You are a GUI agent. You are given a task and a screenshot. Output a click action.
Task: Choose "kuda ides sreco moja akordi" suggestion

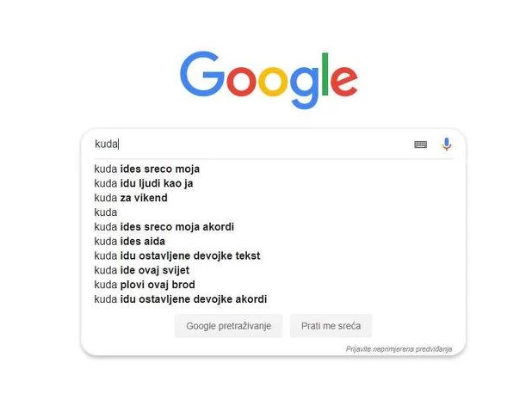(164, 227)
